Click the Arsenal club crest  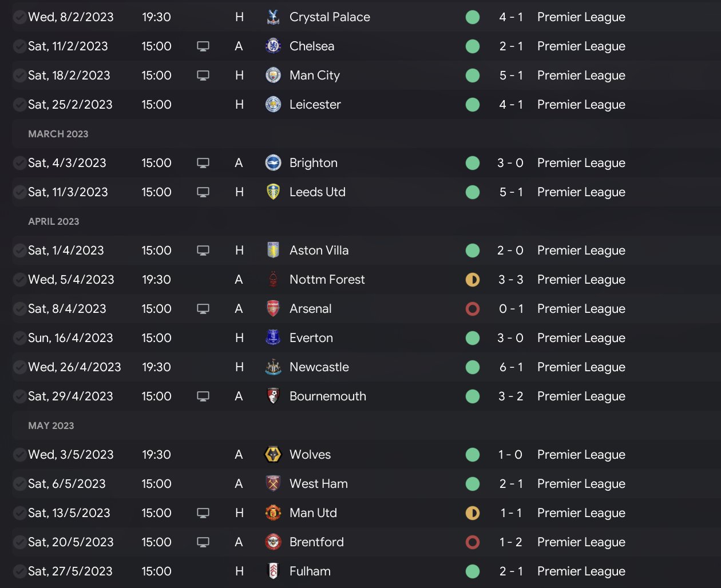click(273, 309)
